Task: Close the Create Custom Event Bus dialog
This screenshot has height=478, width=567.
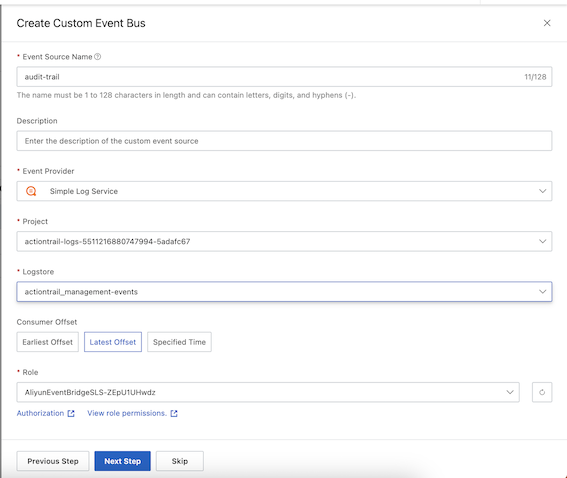Action: click(x=547, y=23)
